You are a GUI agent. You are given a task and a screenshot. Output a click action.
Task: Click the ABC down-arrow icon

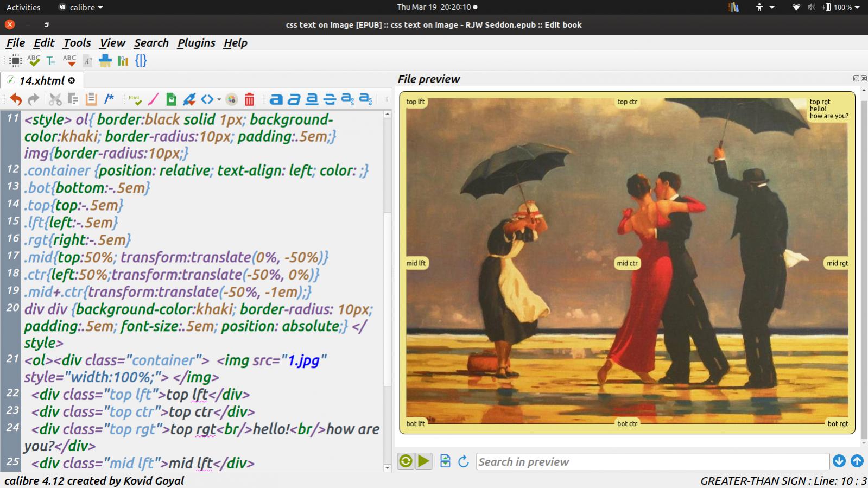(69, 61)
